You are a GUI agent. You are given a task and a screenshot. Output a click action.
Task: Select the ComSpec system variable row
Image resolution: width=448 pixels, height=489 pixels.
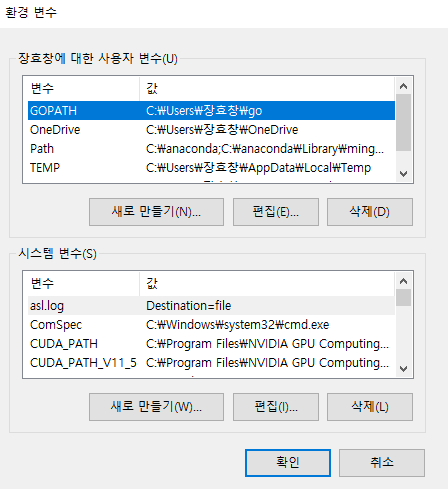(211, 325)
